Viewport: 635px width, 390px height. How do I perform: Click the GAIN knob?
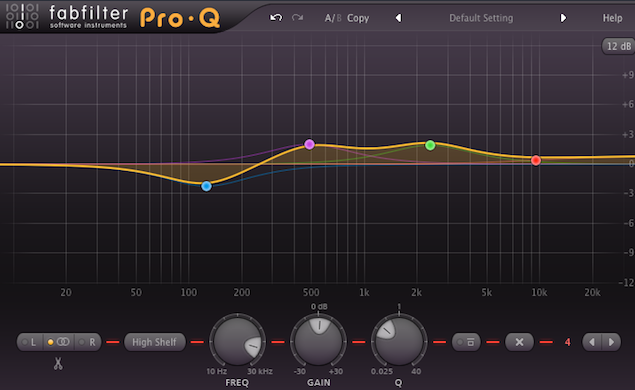coord(318,341)
